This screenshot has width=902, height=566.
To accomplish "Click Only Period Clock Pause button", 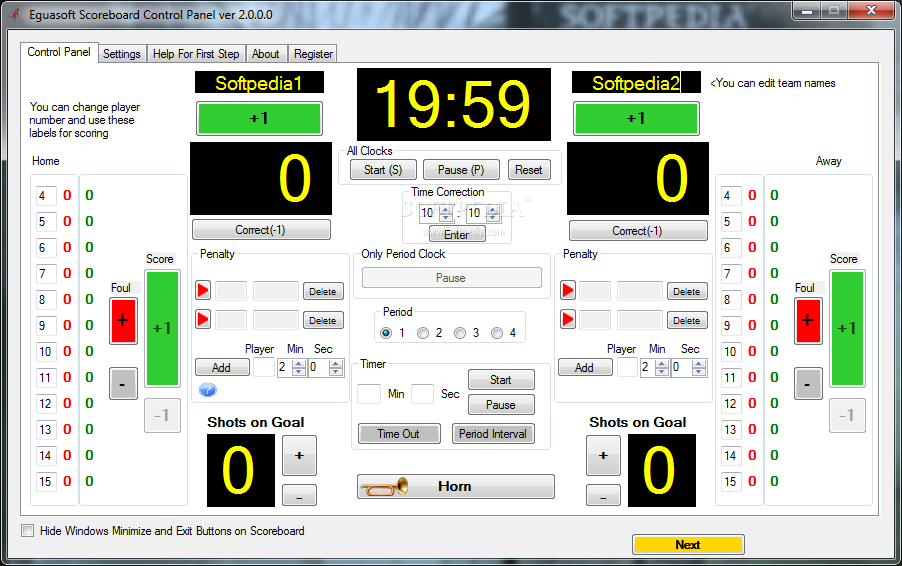I will pyautogui.click(x=452, y=278).
